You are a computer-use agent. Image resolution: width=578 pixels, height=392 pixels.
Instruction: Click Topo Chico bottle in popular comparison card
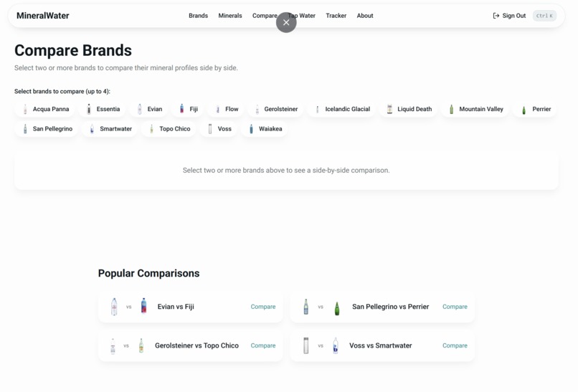click(141, 345)
